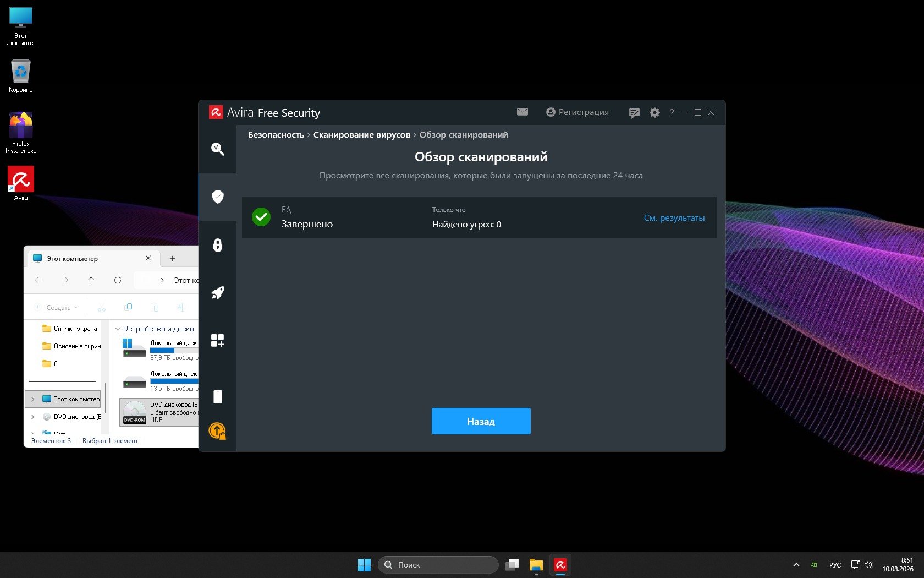Click the Найдено угроз: 0 text
Viewport: 924px width, 578px height.
[x=466, y=225]
